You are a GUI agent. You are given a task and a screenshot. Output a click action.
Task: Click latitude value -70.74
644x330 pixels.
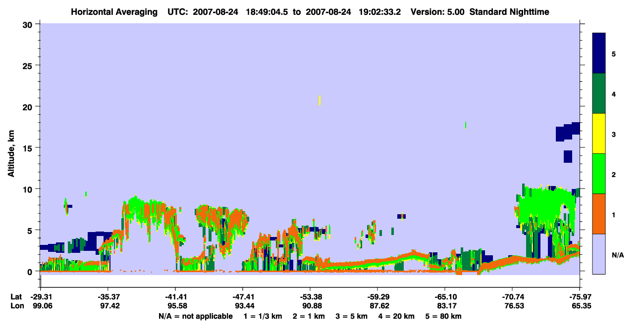tap(512, 297)
